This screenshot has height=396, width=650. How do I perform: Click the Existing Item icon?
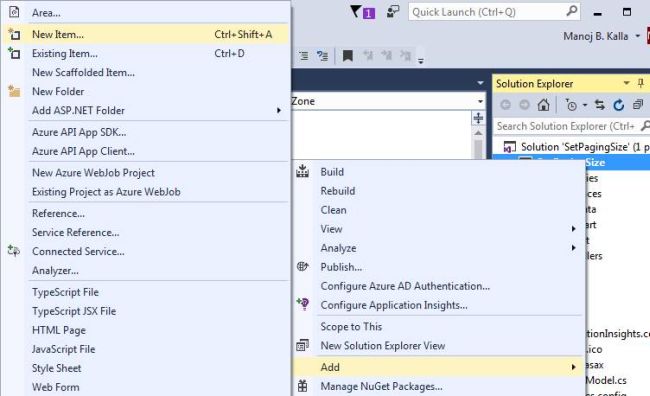pos(14,53)
